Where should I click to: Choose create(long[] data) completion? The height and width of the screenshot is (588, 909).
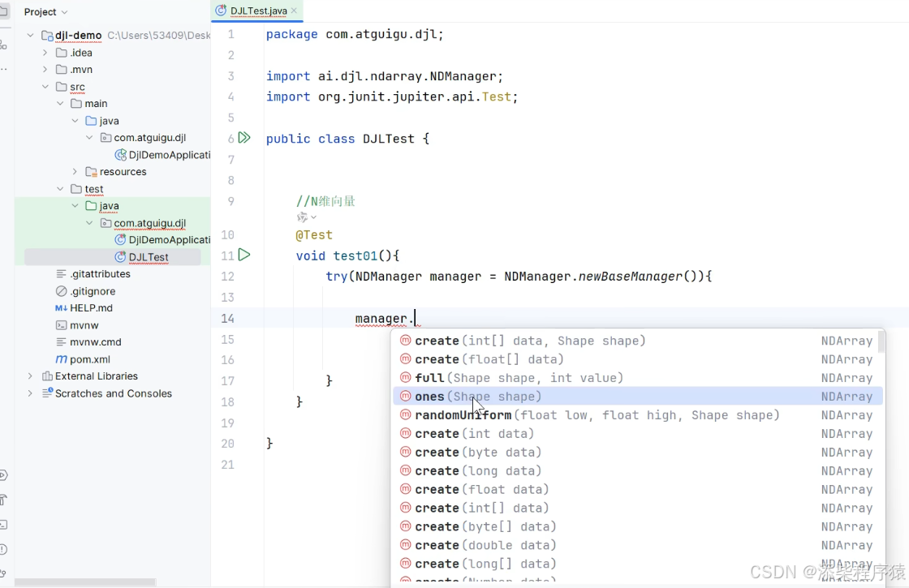[638, 563]
